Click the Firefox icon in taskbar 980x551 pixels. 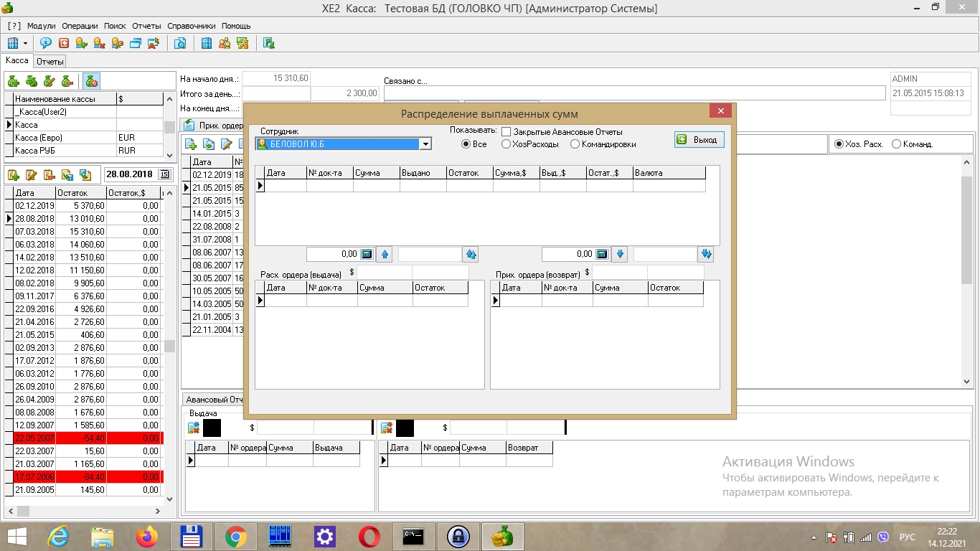coord(147,536)
